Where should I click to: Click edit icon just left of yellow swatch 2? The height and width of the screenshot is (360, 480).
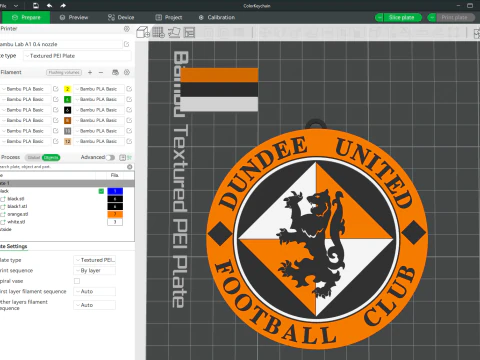56,89
